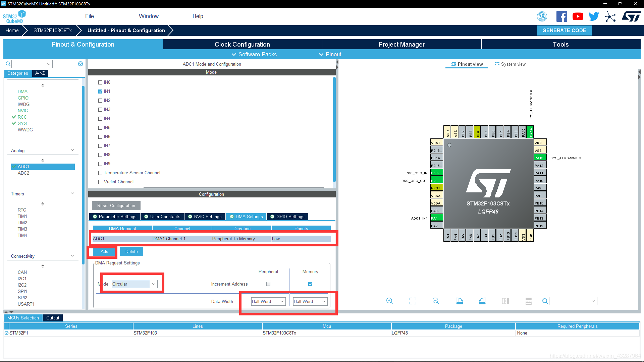Click the Add DMA request button
The height and width of the screenshot is (362, 644).
pos(104,251)
